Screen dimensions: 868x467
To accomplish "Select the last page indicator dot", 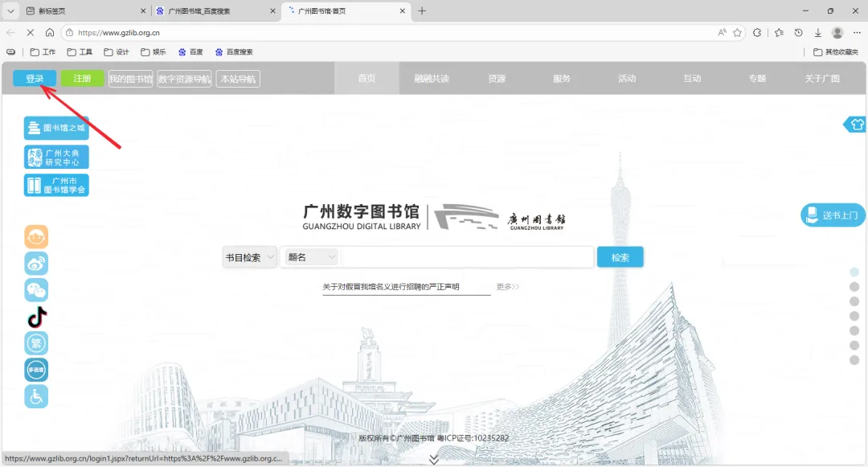I will 854,359.
